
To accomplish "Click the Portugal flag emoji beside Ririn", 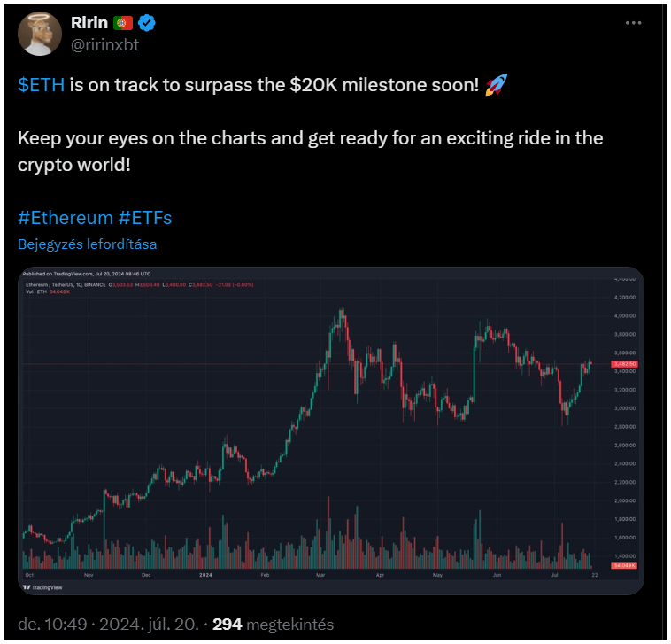I will [123, 23].
